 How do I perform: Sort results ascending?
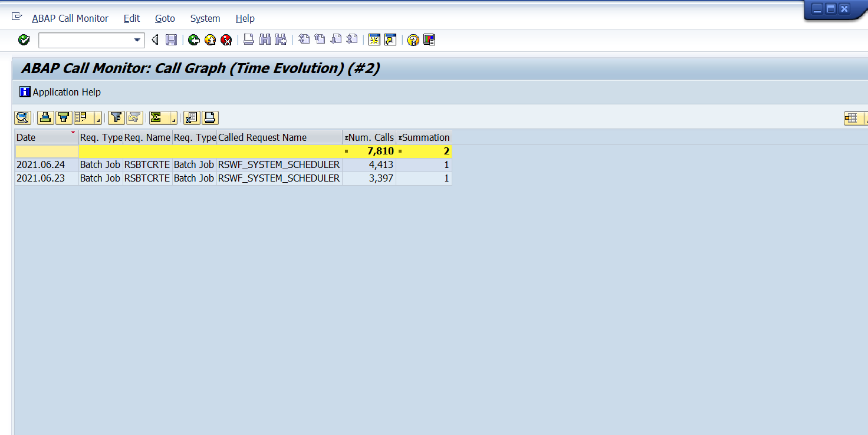point(45,117)
